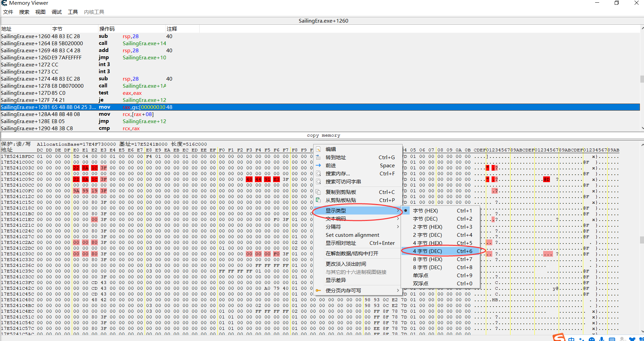Select 4 字节 (HEX) display type
The image size is (644, 341).
pyautogui.click(x=441, y=243)
